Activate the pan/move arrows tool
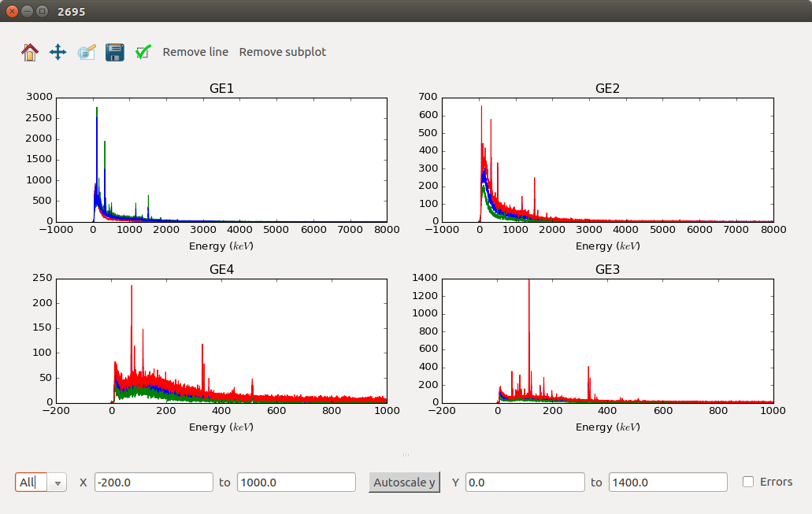812x514 pixels. point(57,53)
